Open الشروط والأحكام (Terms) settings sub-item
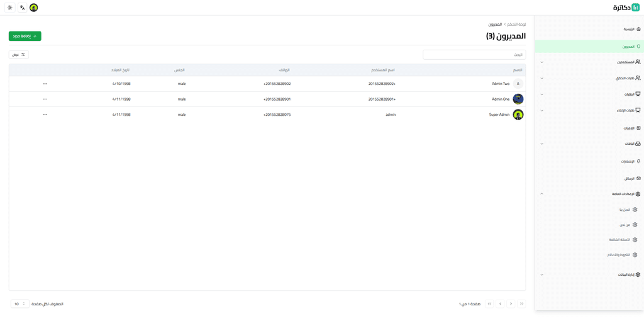Screen dimensions: 644x321 click(x=622, y=255)
